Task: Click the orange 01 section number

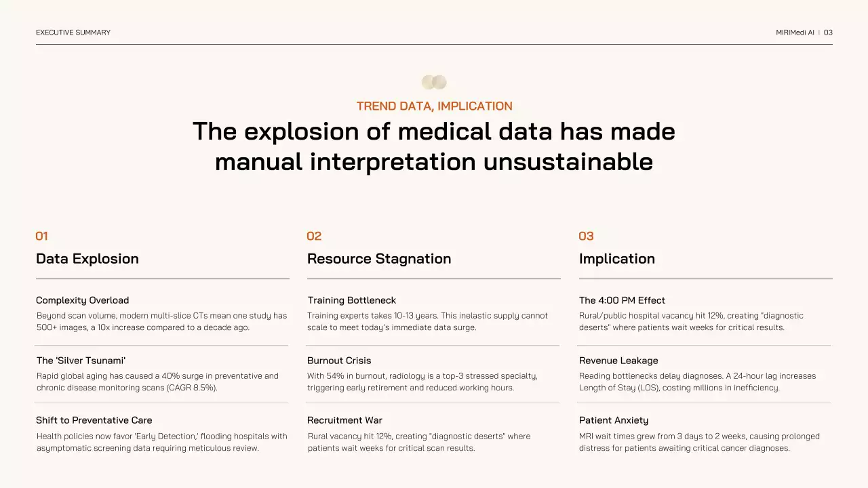Action: (42, 237)
